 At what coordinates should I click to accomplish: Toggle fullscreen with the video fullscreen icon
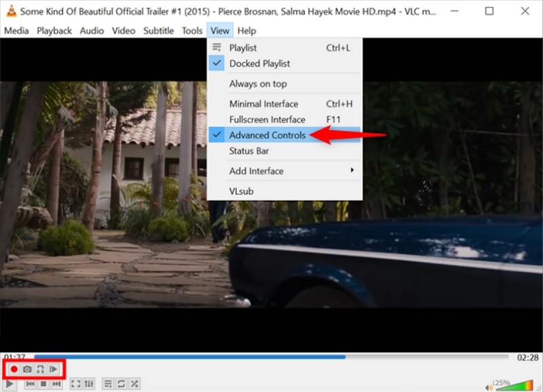coord(76,383)
